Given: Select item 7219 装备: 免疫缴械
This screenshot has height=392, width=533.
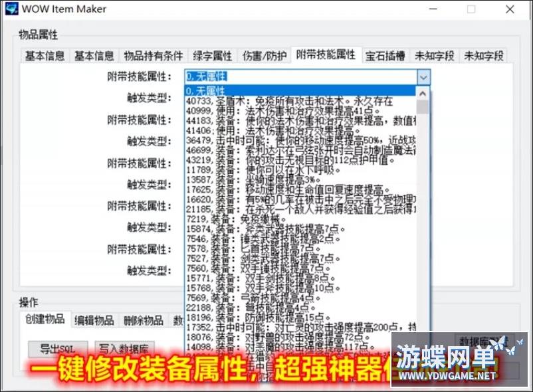Looking at the screenshot, I should click(239, 219).
